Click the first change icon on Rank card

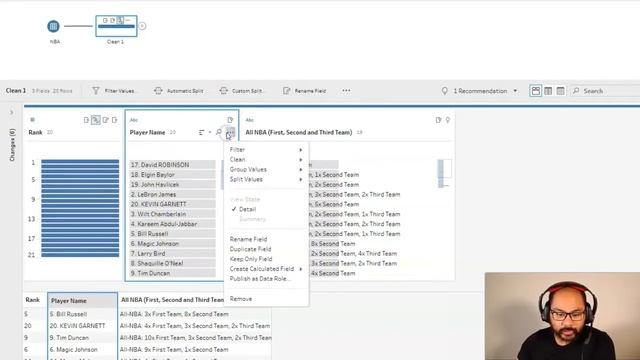[86, 120]
